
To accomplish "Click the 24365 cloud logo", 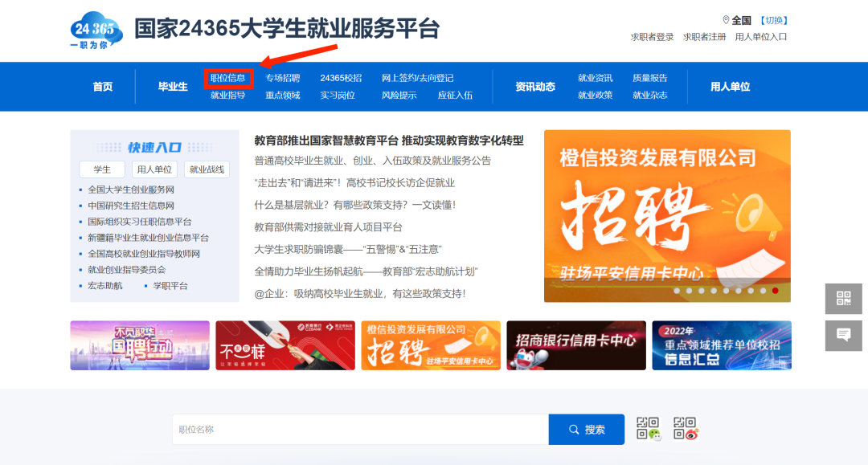I will pyautogui.click(x=96, y=31).
